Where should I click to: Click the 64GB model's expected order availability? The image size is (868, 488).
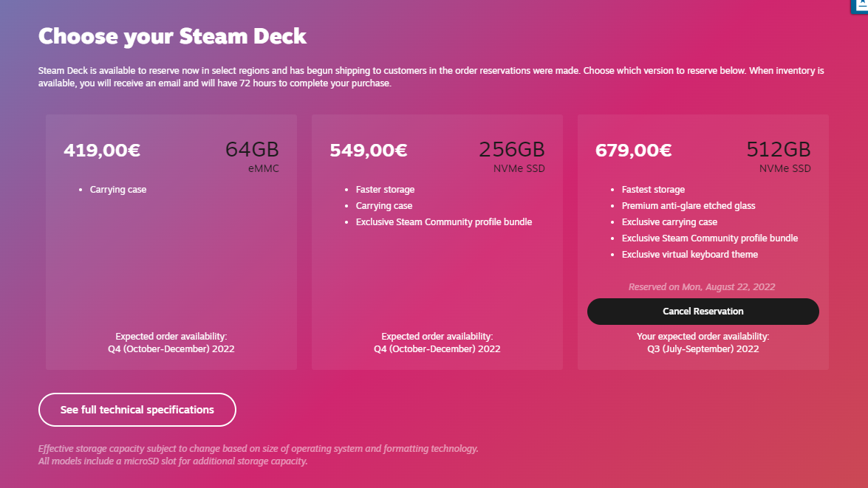[171, 343]
